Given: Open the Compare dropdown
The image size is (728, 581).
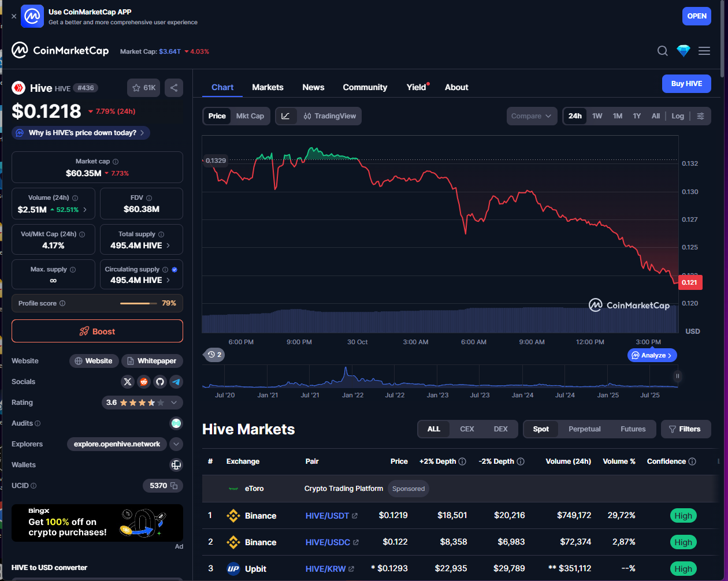Looking at the screenshot, I should click(532, 116).
